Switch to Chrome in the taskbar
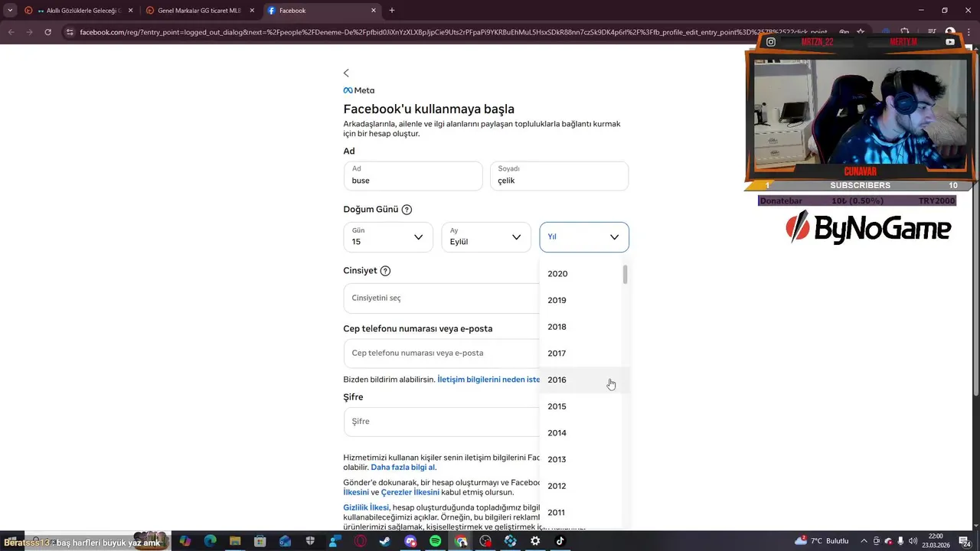Viewport: 980px width, 551px height. [460, 541]
